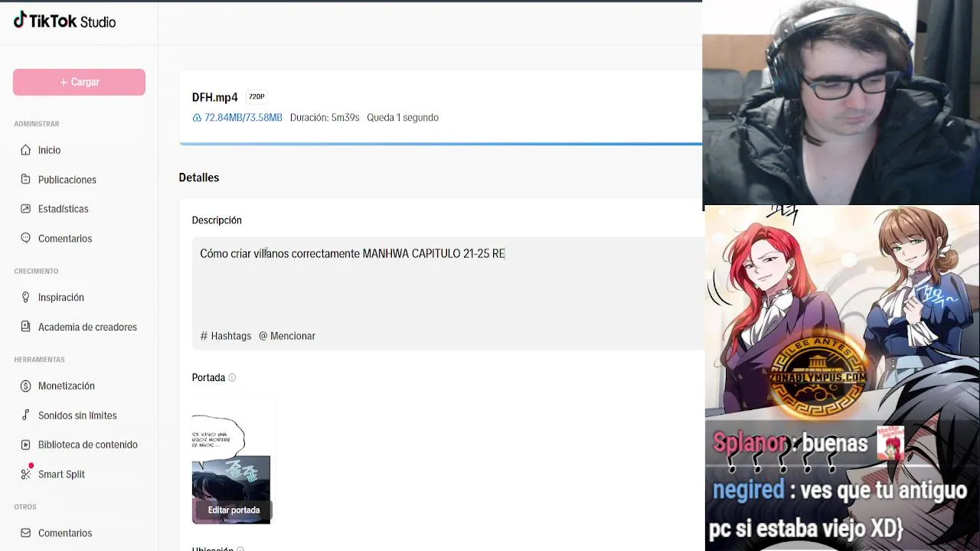Image resolution: width=980 pixels, height=551 pixels.
Task: Add Hashtags to the description
Action: tap(226, 336)
